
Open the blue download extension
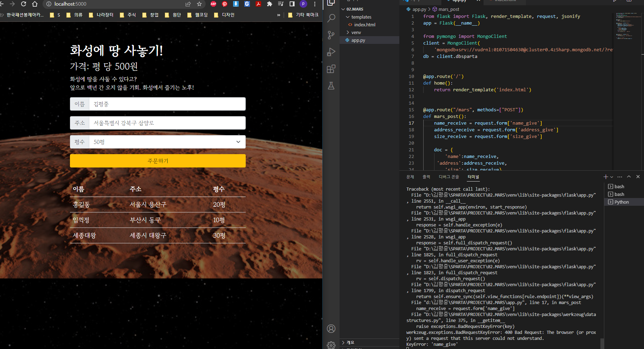pos(236,4)
